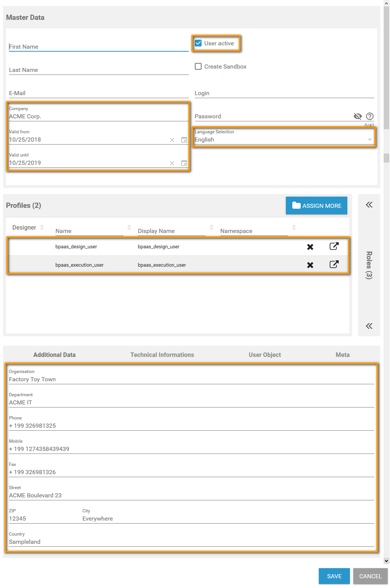Switch to the User Object tab
This screenshot has height=588, width=390.
pyautogui.click(x=264, y=355)
